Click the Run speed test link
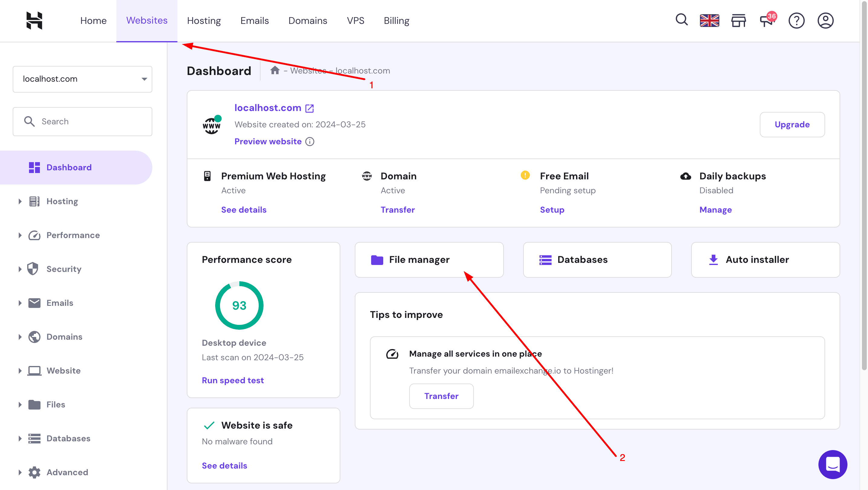Viewport: 868px width, 490px height. pyautogui.click(x=232, y=380)
